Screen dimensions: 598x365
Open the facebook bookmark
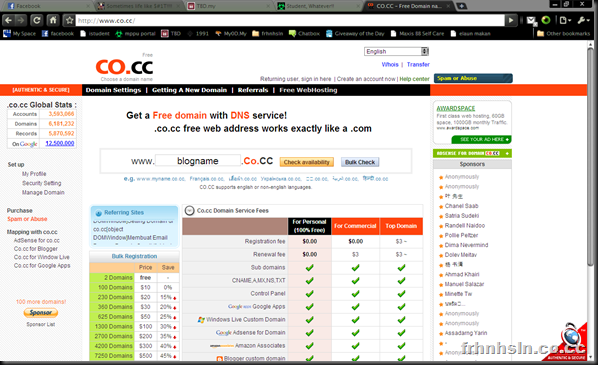click(x=58, y=34)
